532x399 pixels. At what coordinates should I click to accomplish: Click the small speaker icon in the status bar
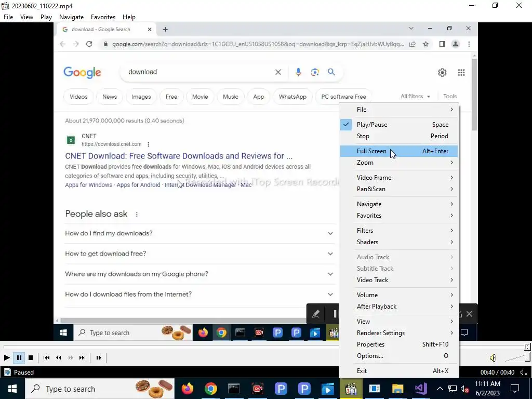tap(524, 373)
